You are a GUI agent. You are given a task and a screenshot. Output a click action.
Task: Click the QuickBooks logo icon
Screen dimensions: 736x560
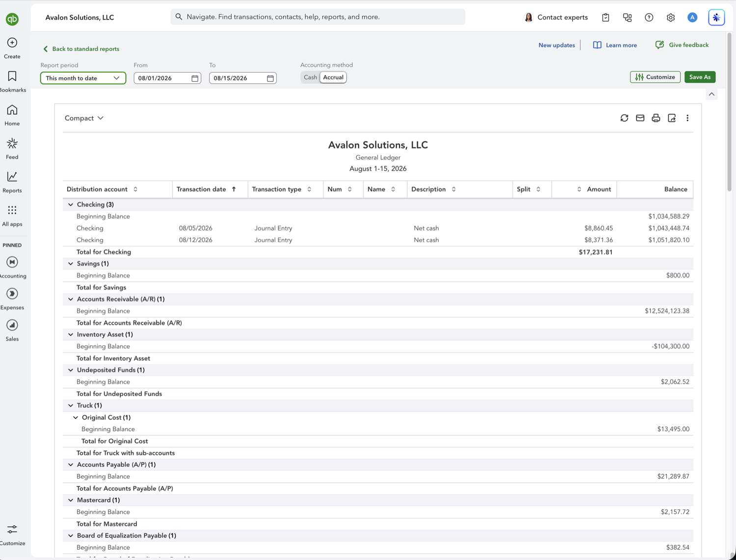coord(12,19)
